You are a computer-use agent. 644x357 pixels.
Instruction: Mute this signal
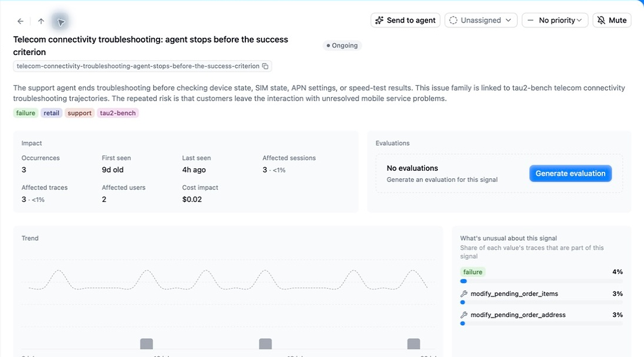click(612, 20)
